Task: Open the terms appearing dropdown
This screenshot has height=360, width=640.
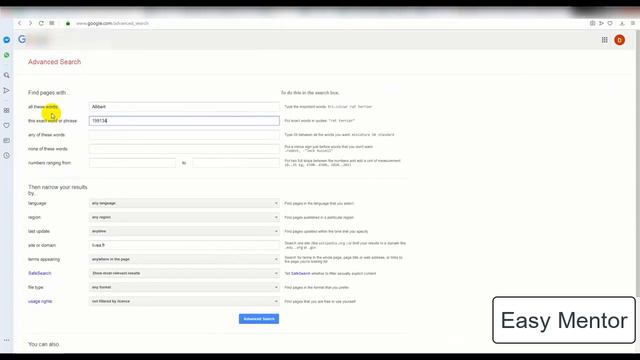Action: 184,259
